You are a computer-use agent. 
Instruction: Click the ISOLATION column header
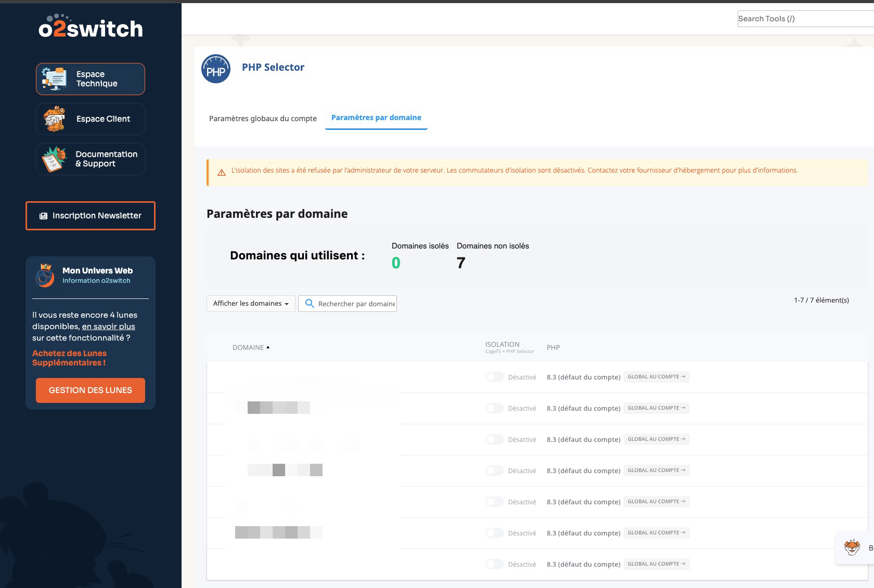[x=503, y=345]
